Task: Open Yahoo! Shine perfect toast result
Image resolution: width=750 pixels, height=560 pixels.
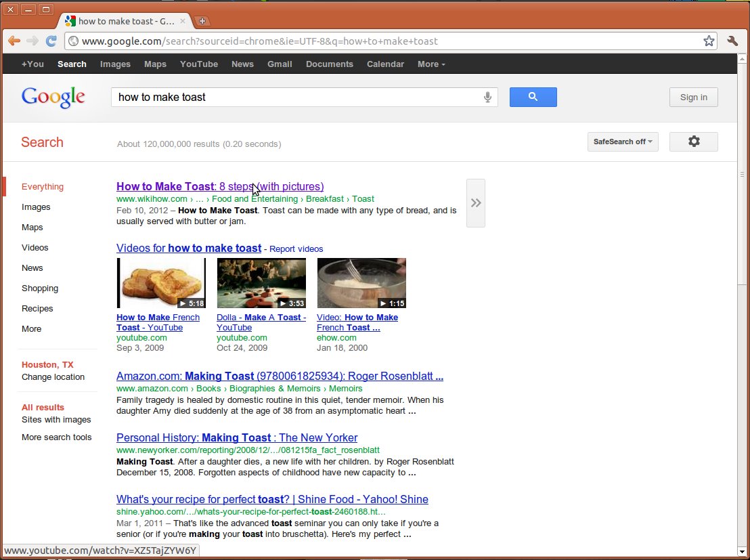Action: [272, 499]
